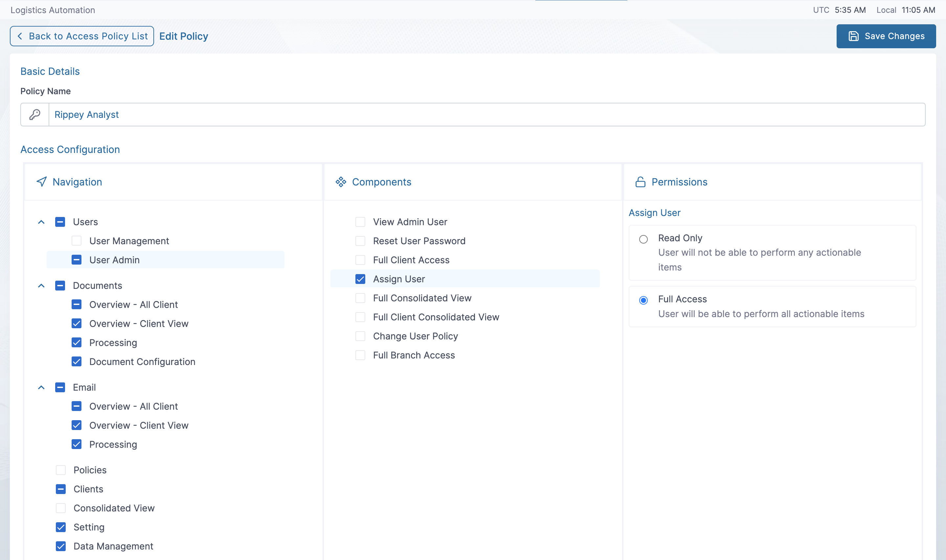Uncheck the Assign User component

point(360,279)
